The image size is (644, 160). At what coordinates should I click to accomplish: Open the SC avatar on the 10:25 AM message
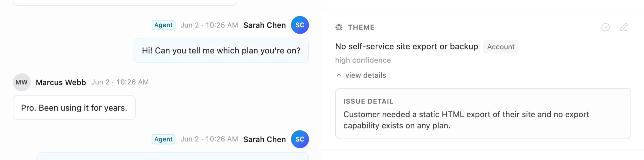(x=300, y=25)
